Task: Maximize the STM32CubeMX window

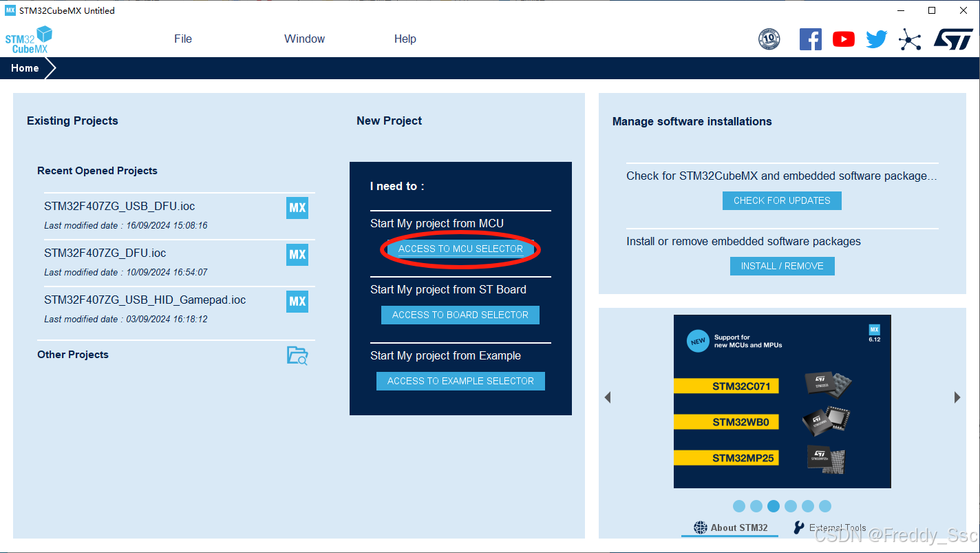Action: pyautogui.click(x=932, y=10)
